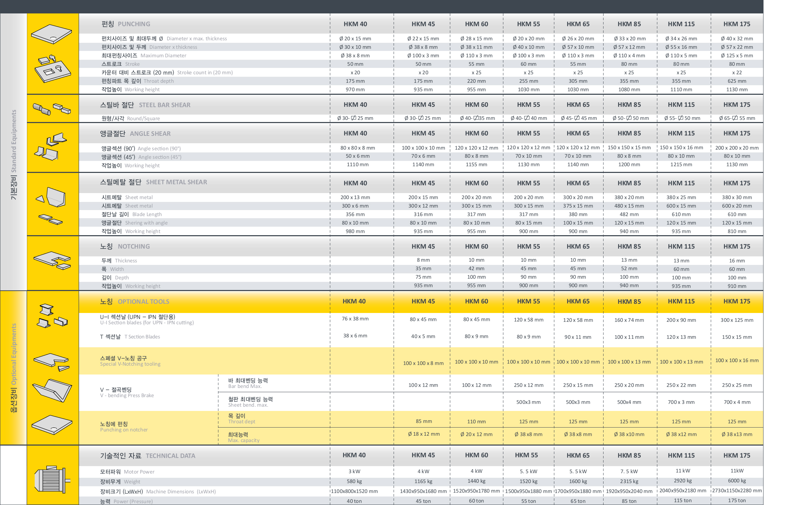812x505 pixels.
Task: Click the punching plate icon
Action: point(52,34)
